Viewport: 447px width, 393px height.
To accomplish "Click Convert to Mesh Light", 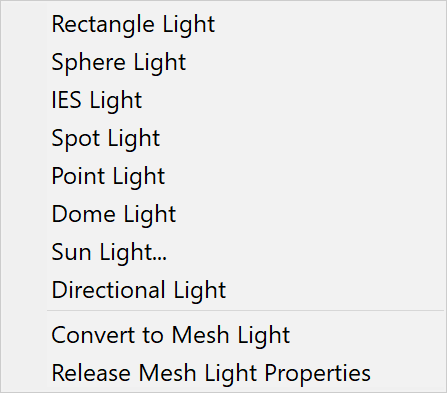I will pyautogui.click(x=223, y=335).
